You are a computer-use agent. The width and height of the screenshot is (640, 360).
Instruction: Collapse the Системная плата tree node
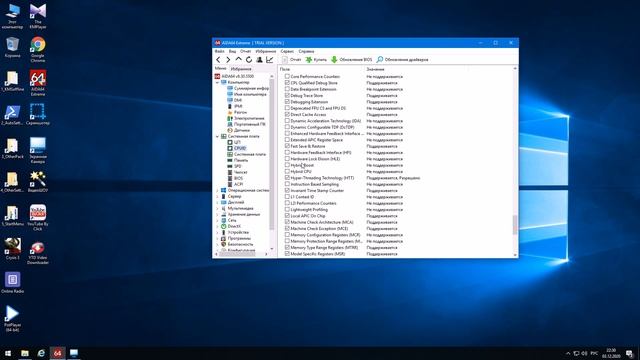point(217,136)
